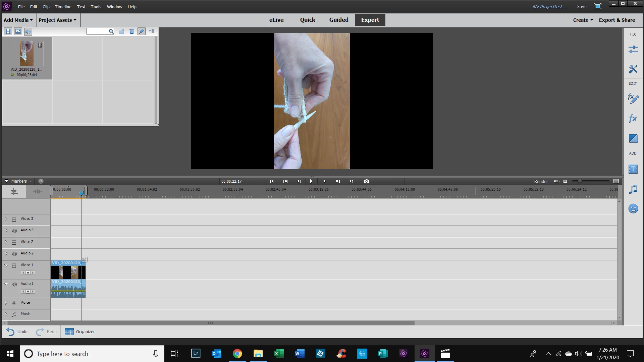The width and height of the screenshot is (644, 362).
Task: Click the Render button
Action: point(541,181)
